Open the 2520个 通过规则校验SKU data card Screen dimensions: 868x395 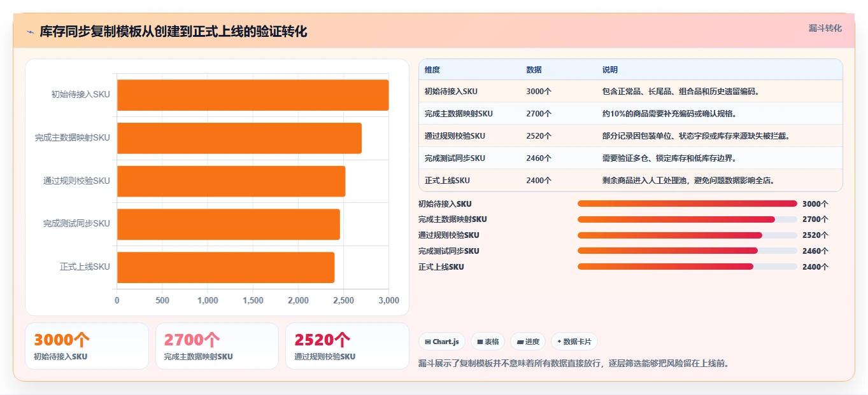point(347,346)
